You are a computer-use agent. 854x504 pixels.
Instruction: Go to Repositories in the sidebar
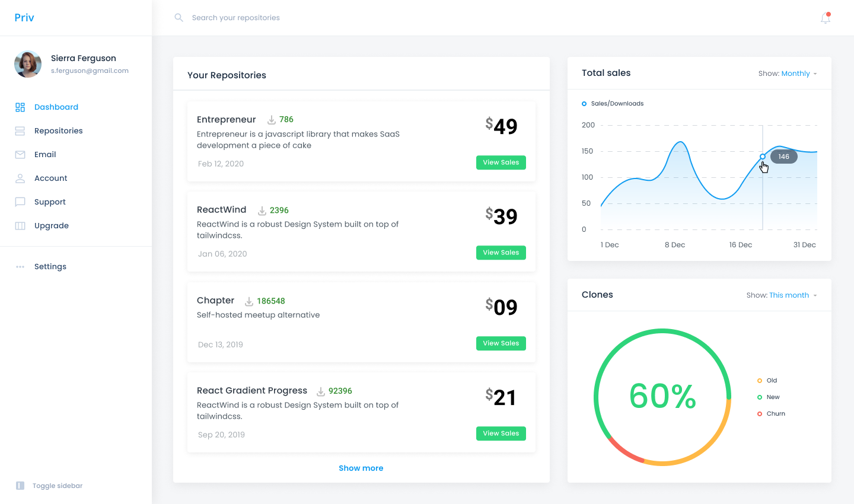pos(59,131)
